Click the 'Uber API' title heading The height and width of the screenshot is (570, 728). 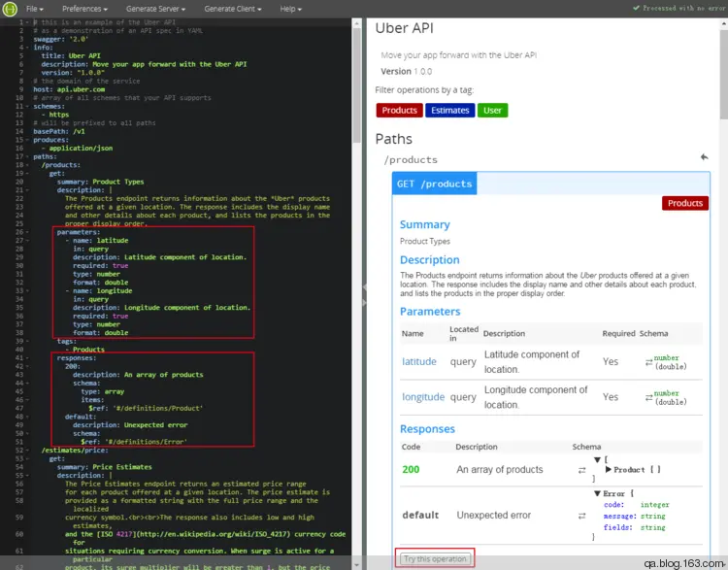pos(404,28)
